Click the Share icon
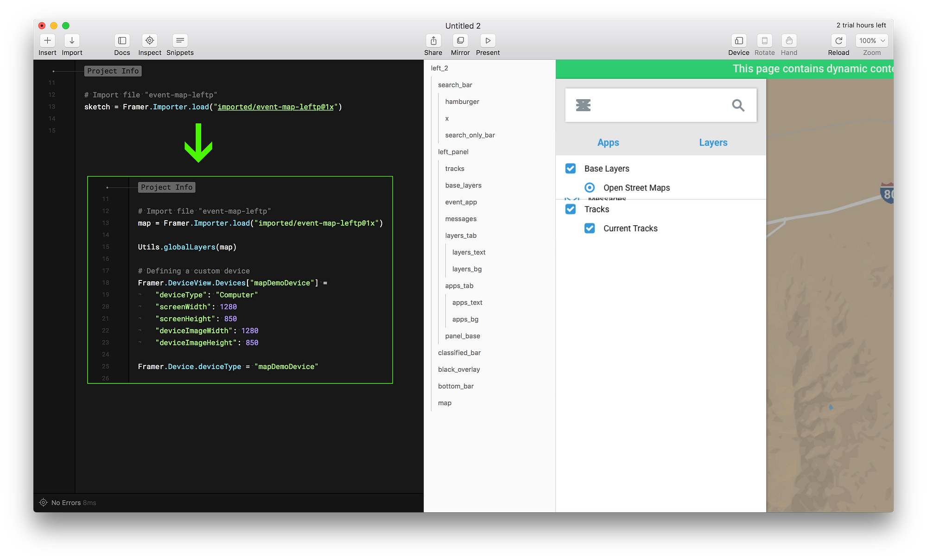The image size is (927, 560). 433,41
